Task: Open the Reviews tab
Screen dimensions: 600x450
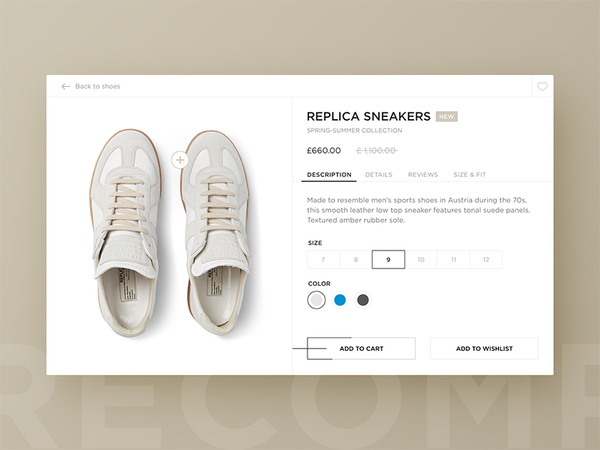Action: tap(423, 174)
